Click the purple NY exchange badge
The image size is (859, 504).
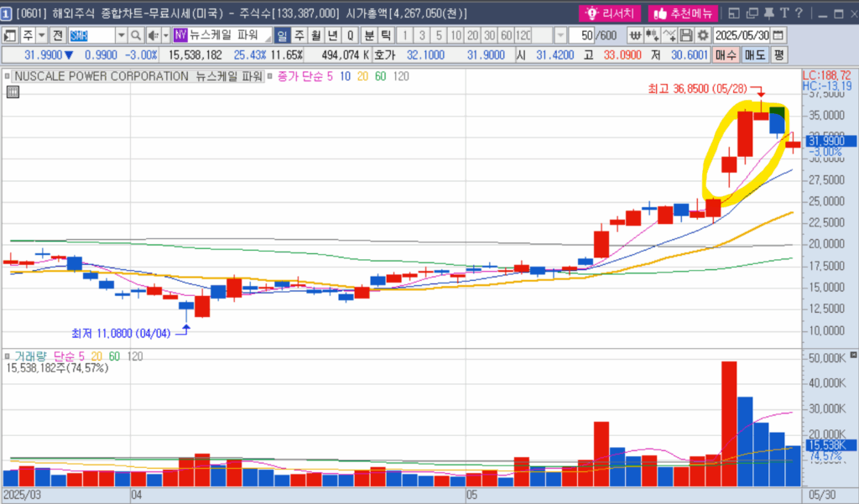click(180, 35)
